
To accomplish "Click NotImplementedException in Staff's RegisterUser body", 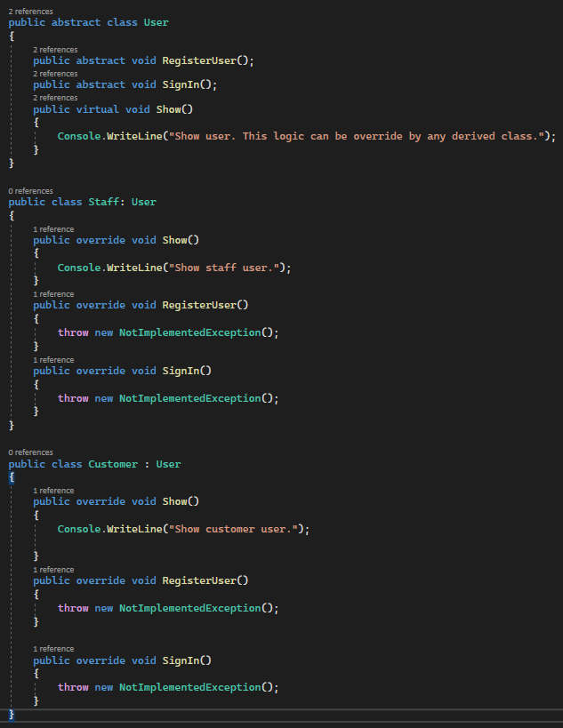I will click(190, 333).
